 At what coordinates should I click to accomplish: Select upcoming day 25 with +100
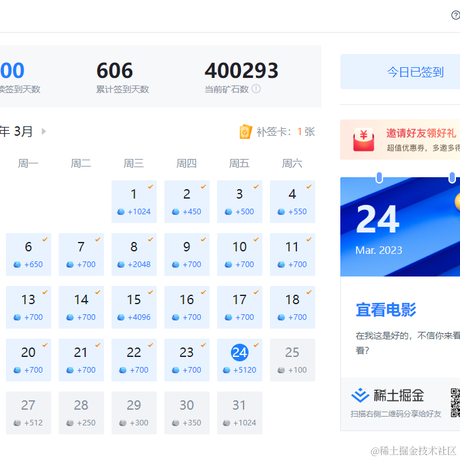(292, 360)
